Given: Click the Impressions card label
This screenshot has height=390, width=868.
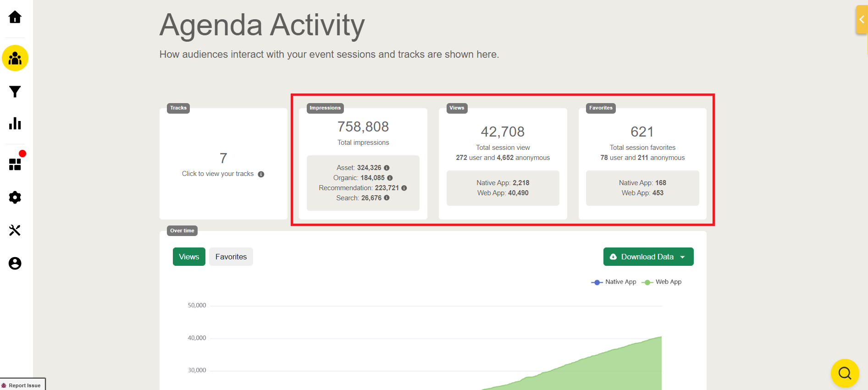Looking at the screenshot, I should [x=325, y=108].
